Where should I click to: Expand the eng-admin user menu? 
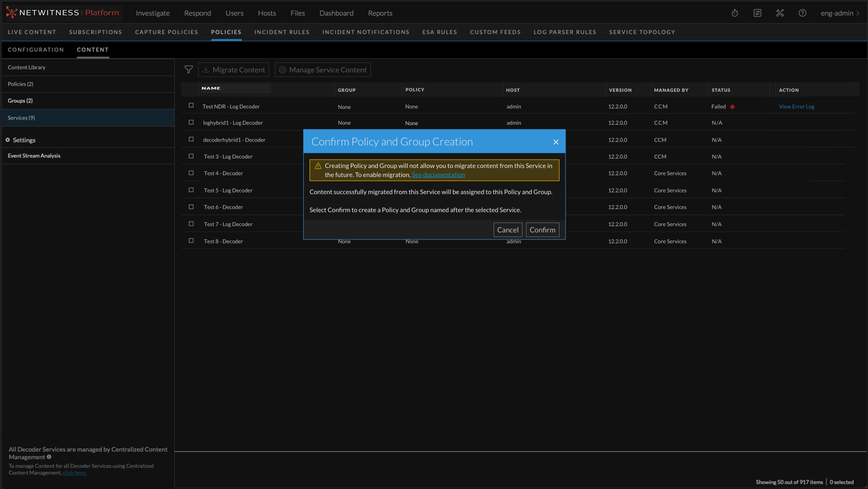pos(840,13)
